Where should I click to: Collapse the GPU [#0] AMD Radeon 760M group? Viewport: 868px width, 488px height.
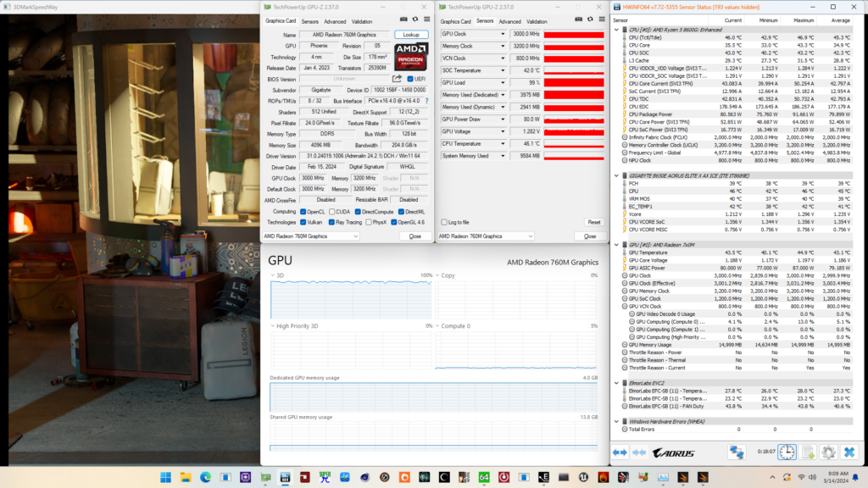pos(617,245)
